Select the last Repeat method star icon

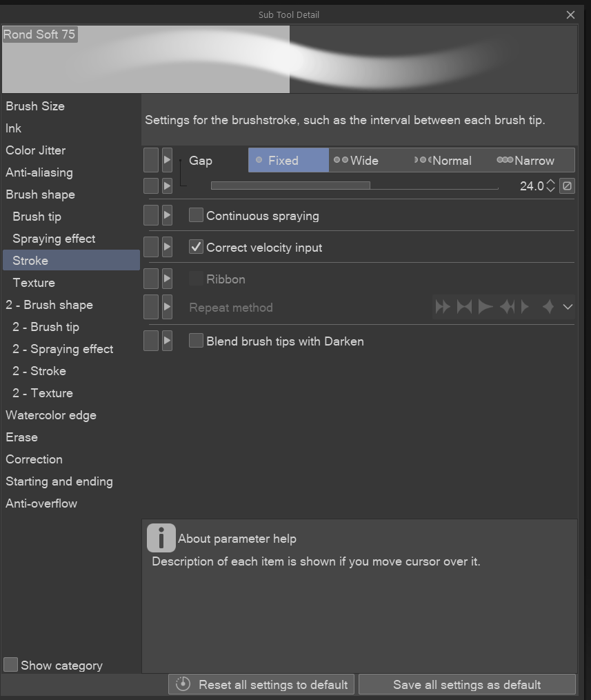(548, 307)
